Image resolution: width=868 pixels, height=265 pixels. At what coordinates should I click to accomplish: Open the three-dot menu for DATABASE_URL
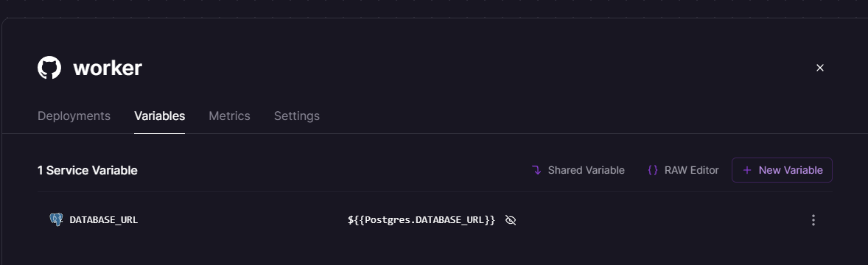point(813,220)
